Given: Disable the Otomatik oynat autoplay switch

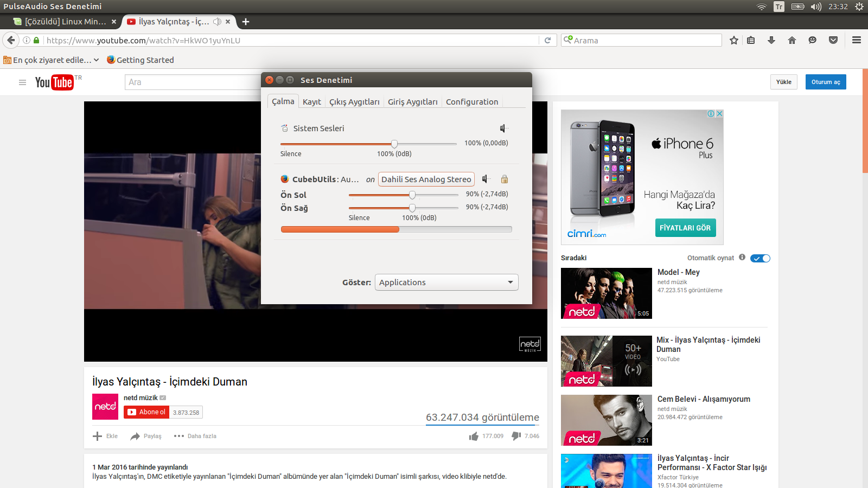Looking at the screenshot, I should click(x=760, y=258).
